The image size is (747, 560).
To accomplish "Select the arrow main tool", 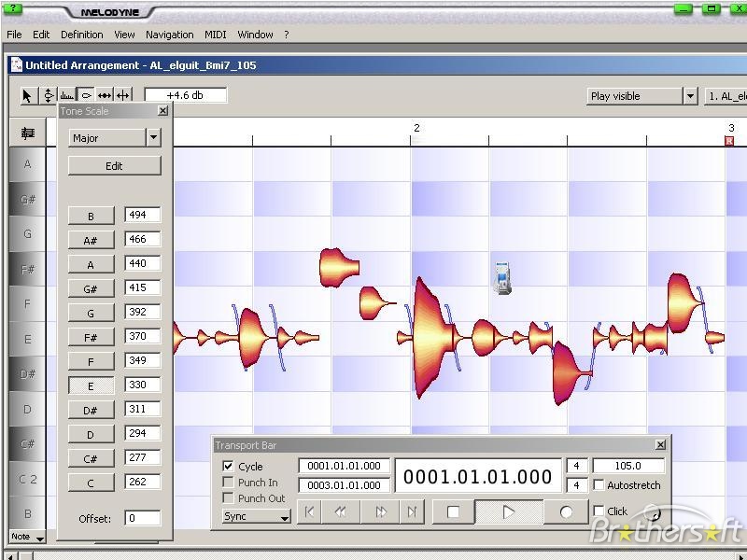I will coord(28,96).
